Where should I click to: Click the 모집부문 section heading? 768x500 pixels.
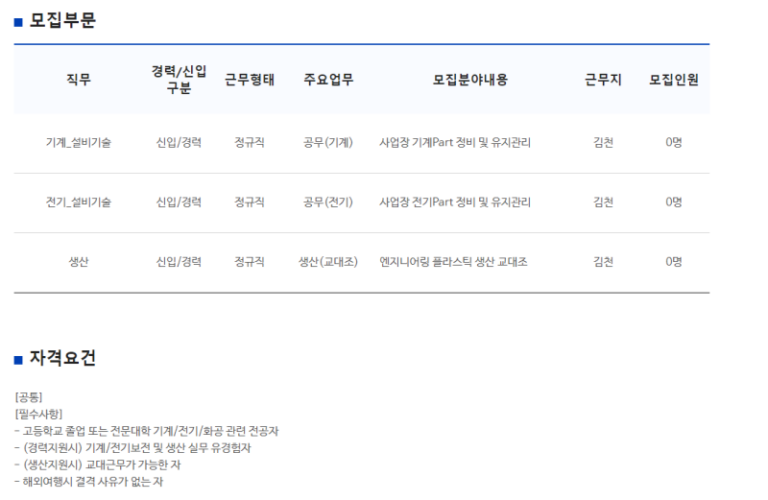pyautogui.click(x=63, y=21)
